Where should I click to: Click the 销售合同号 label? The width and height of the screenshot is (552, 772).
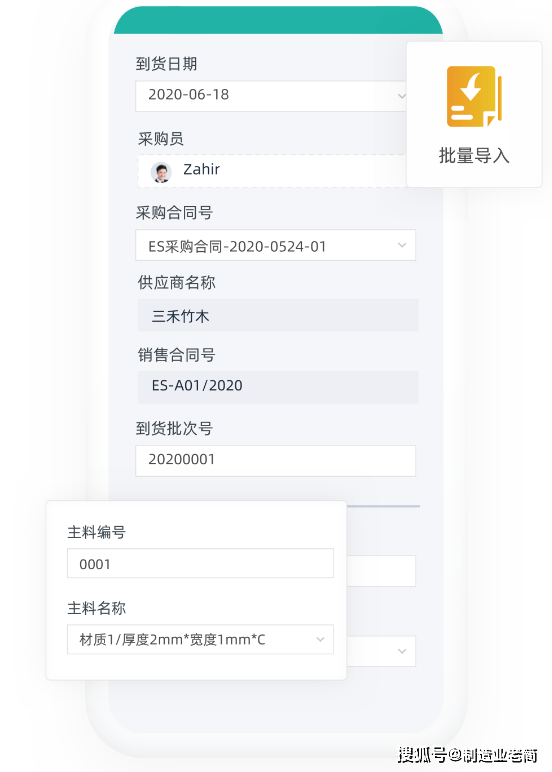[176, 355]
